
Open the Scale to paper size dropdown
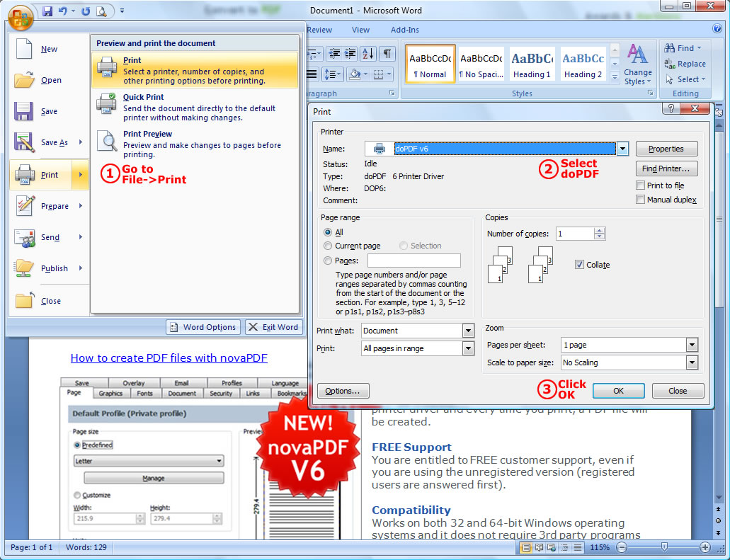pos(692,362)
